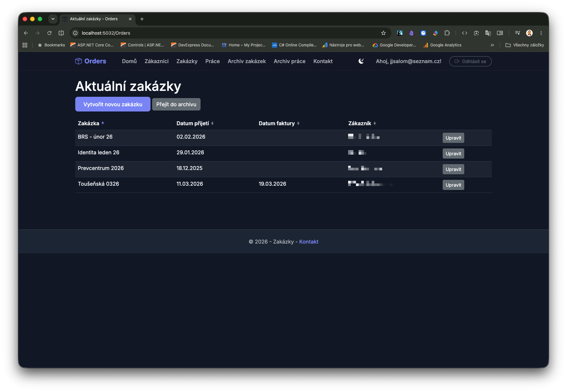Click the colorful pinwheel extension icon
The height and width of the screenshot is (392, 567).
tap(435, 33)
